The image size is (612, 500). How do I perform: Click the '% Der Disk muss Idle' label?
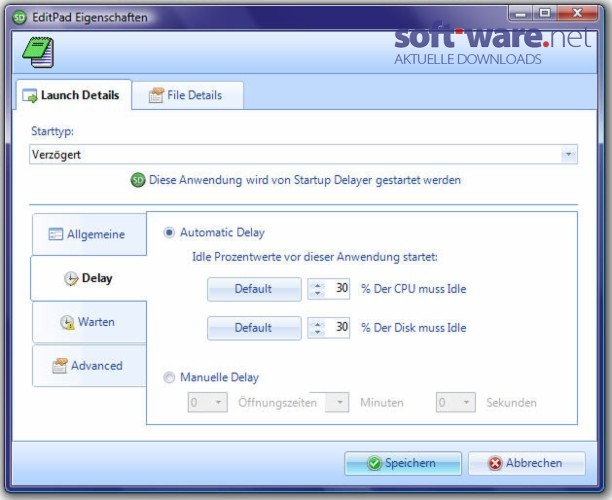pos(414,328)
